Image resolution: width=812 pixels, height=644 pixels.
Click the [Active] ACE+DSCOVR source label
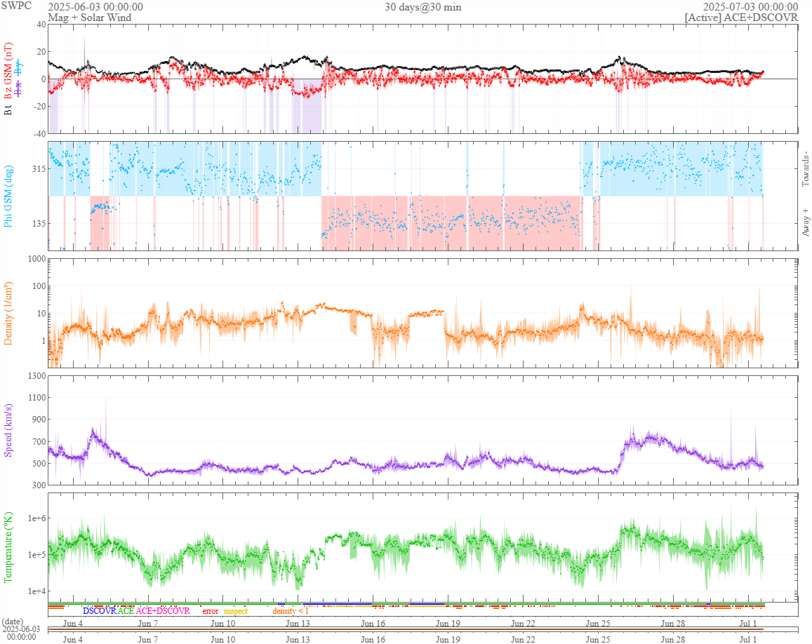[741, 17]
